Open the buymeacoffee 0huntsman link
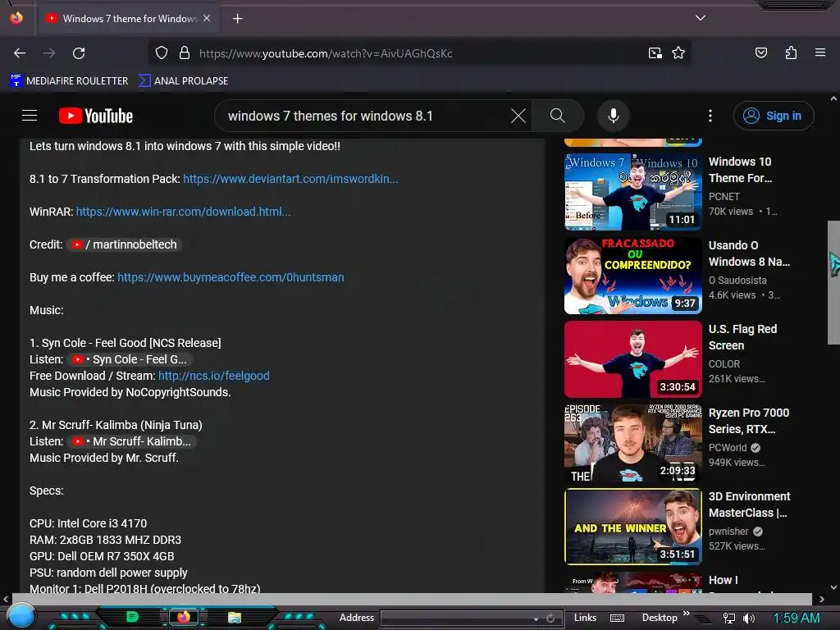 [231, 277]
